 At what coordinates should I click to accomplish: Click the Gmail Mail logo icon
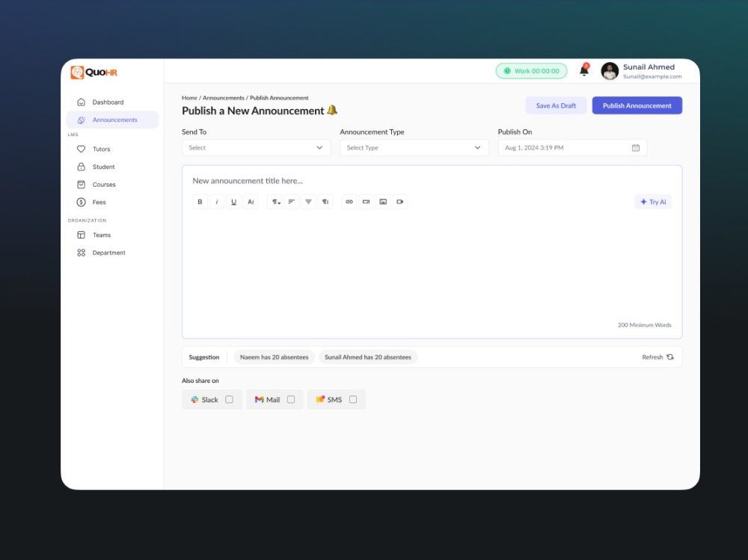[259, 400]
